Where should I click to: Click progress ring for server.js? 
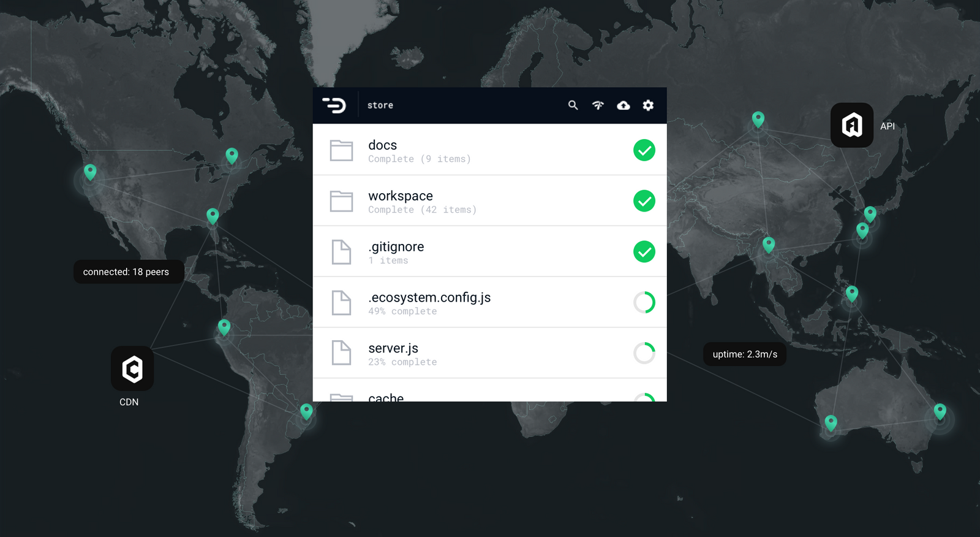click(644, 353)
